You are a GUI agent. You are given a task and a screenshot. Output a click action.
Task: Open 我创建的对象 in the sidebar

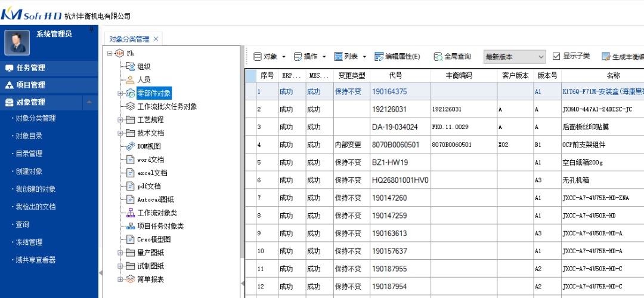tap(35, 189)
